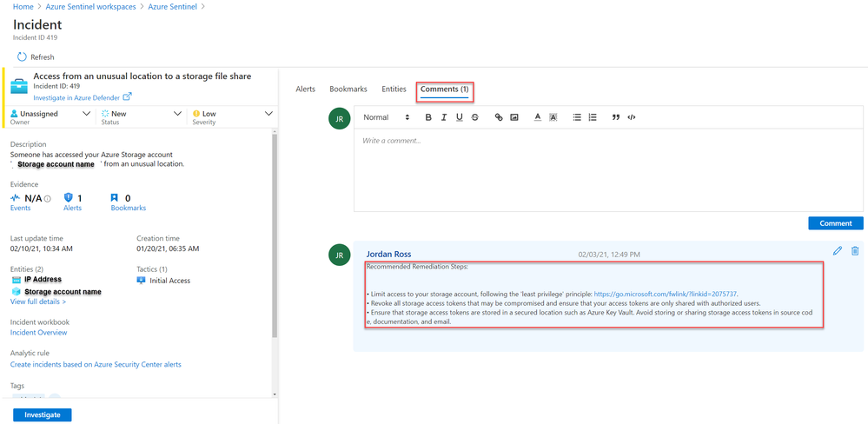This screenshot has height=424, width=868.
Task: Click the external link icon beside Investigate in Azure Defender
Action: click(x=128, y=96)
